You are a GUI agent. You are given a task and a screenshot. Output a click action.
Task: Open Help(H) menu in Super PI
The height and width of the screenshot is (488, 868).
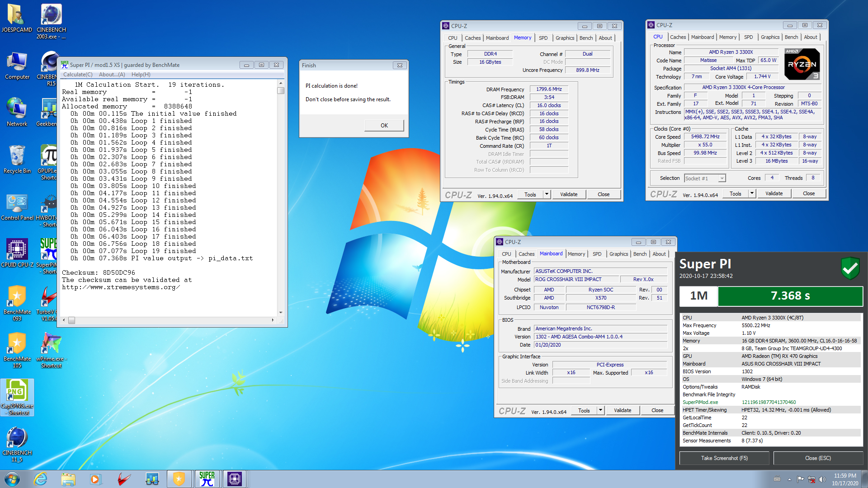(141, 75)
